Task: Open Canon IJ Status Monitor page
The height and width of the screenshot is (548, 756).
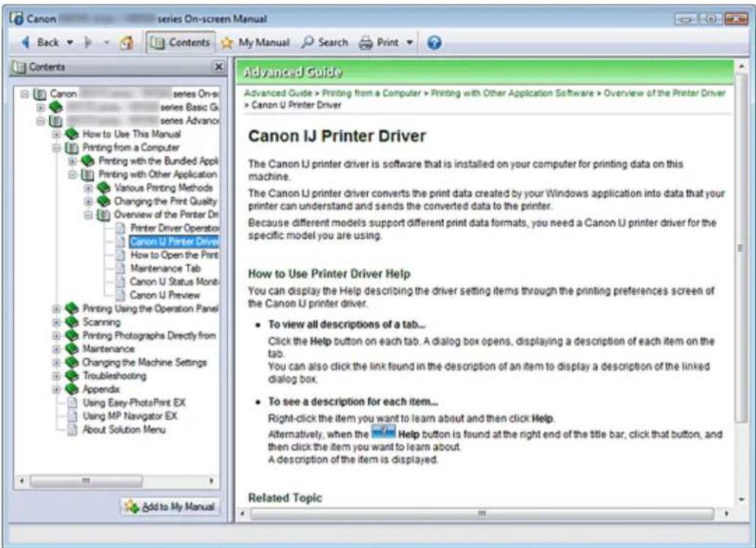Action: 175,282
